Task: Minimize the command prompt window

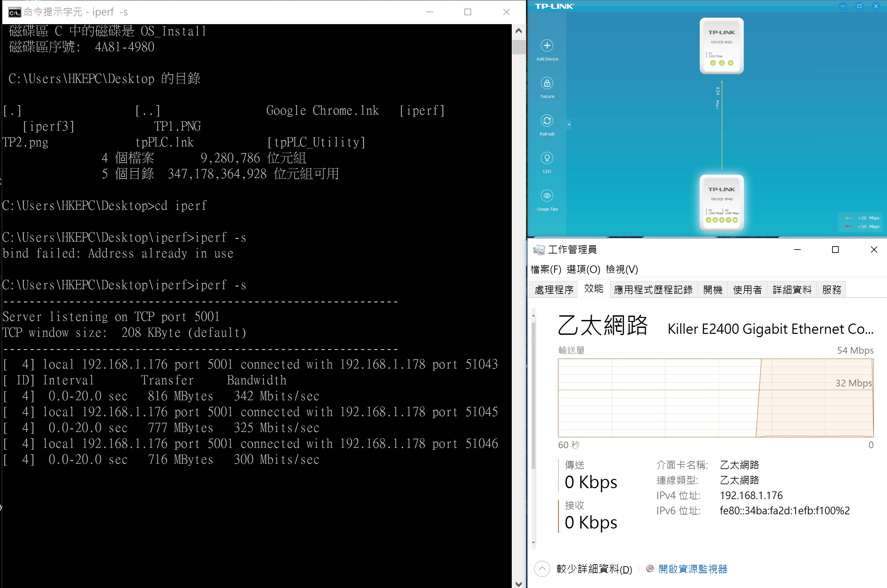Action: [430, 12]
